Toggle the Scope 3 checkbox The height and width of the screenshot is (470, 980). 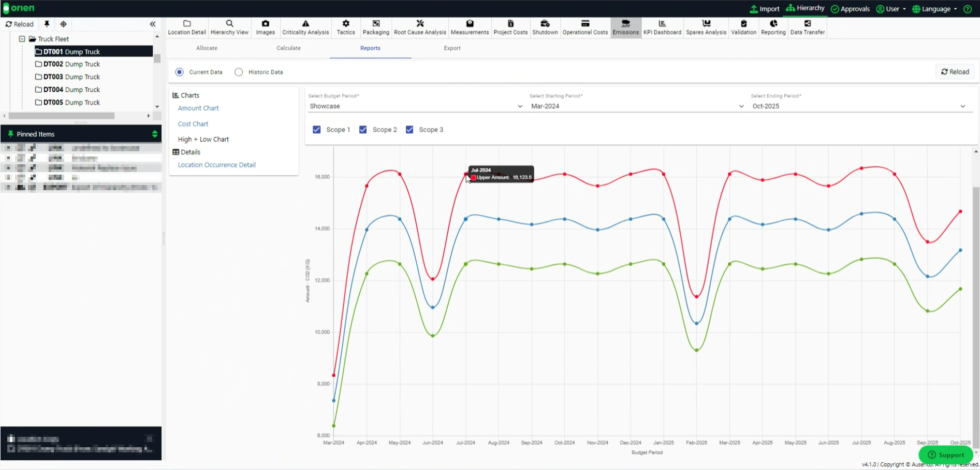point(409,130)
